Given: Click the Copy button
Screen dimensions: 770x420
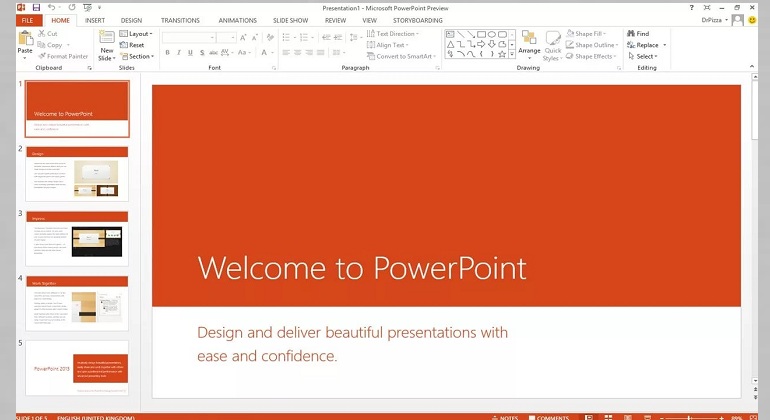Looking at the screenshot, I should [50, 45].
